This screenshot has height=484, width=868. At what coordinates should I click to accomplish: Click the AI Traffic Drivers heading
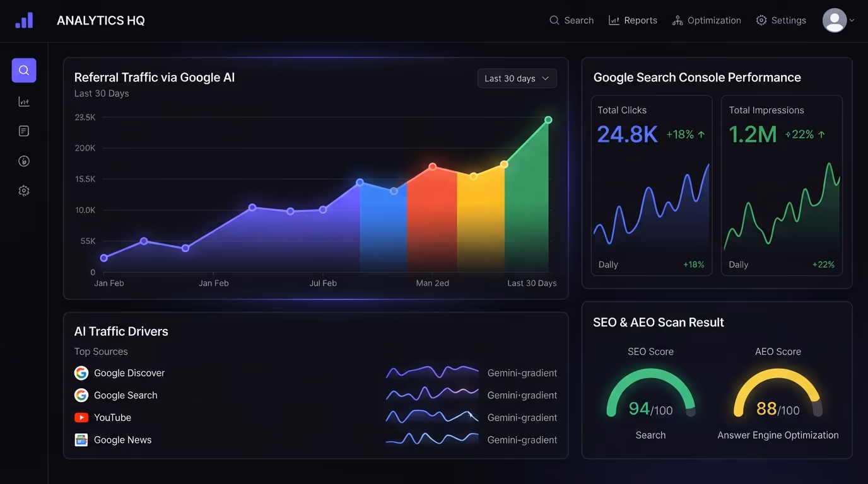(x=121, y=331)
